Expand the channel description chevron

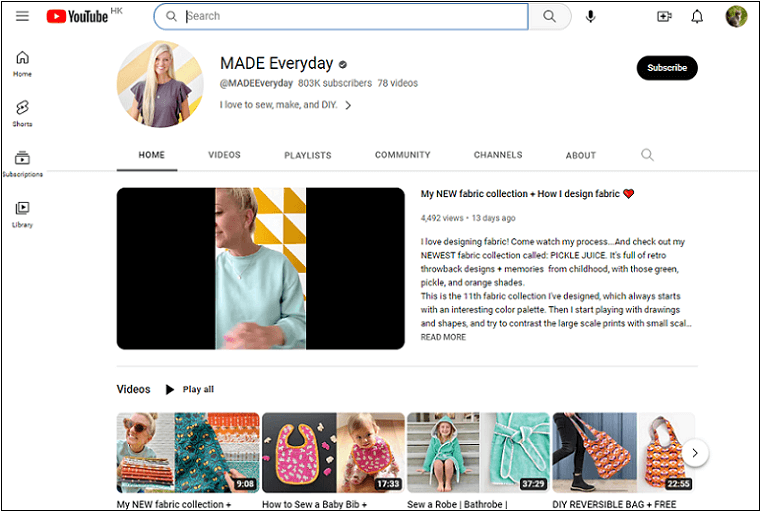(348, 105)
